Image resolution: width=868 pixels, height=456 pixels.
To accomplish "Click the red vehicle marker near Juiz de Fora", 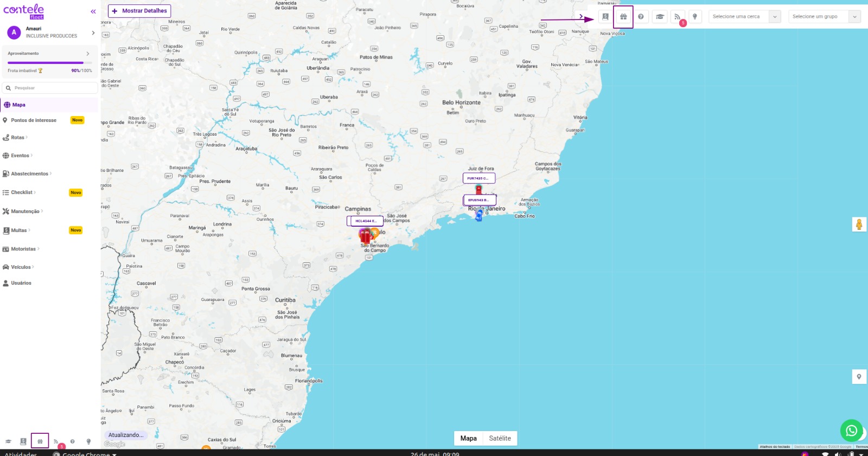I will 478,189.
